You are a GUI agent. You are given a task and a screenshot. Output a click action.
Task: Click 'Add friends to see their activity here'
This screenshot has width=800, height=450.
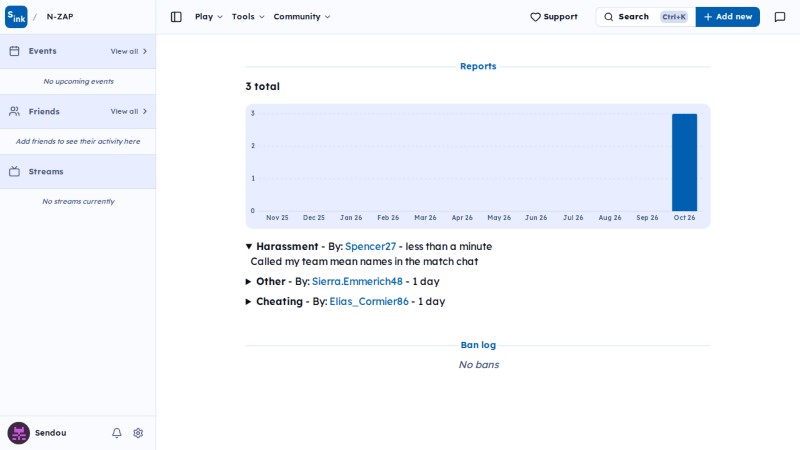pos(78,141)
